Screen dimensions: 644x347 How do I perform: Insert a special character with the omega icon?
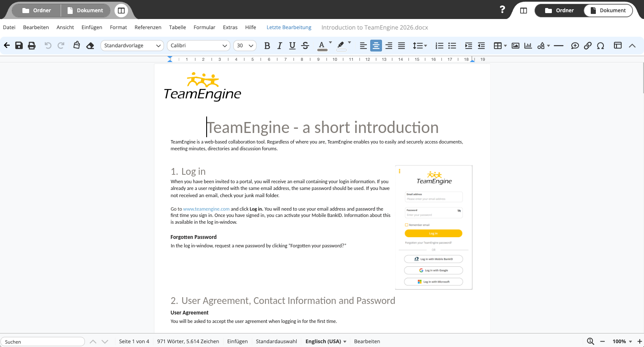click(x=600, y=46)
